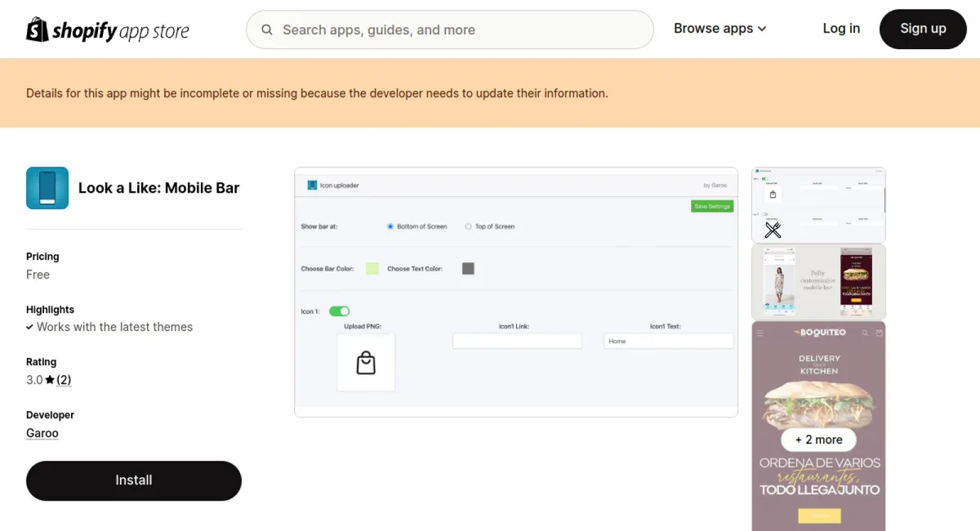Show the + 2 more screenshots
The width and height of the screenshot is (980, 531).
(818, 440)
